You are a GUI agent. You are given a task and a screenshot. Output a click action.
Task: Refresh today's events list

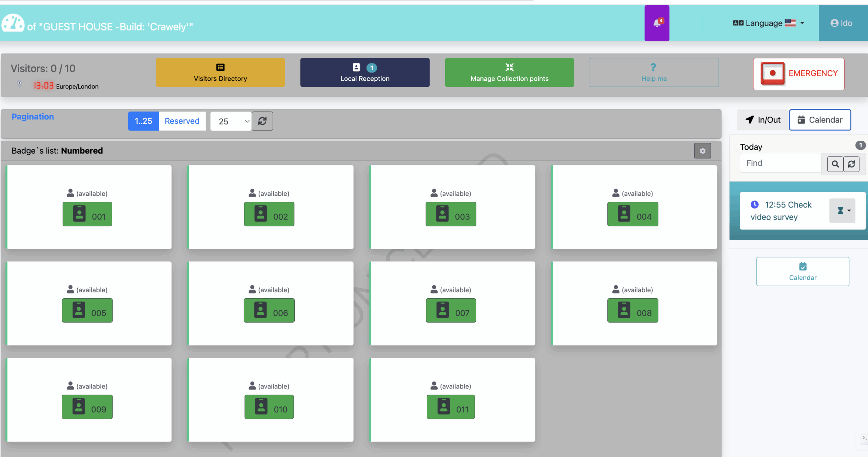point(851,164)
